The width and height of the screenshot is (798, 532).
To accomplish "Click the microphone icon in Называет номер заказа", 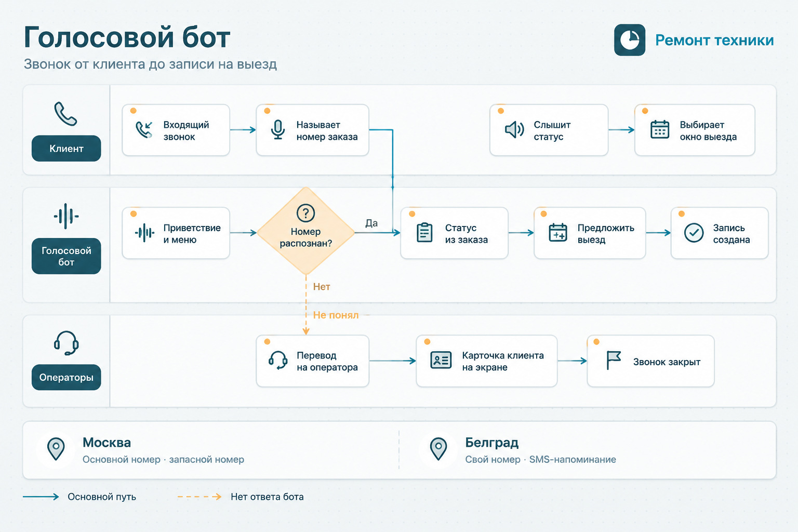I will click(278, 130).
